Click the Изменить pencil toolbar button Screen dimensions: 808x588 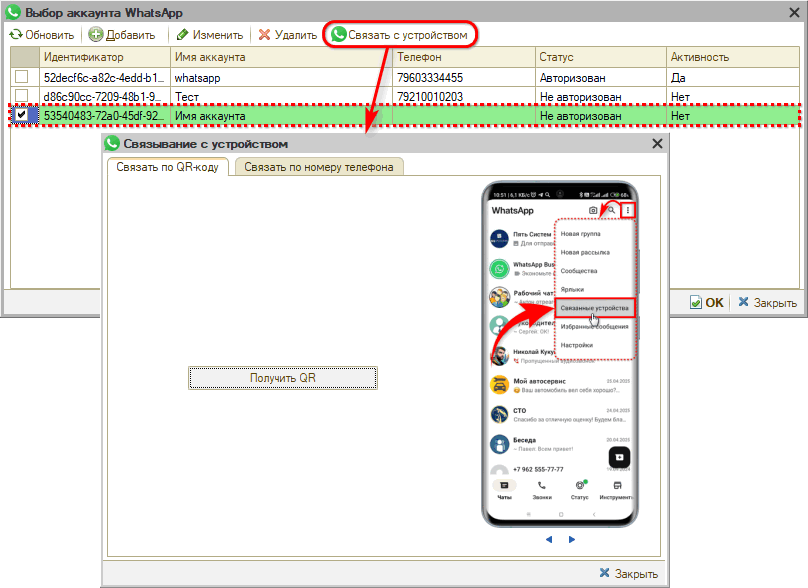pyautogui.click(x=210, y=35)
